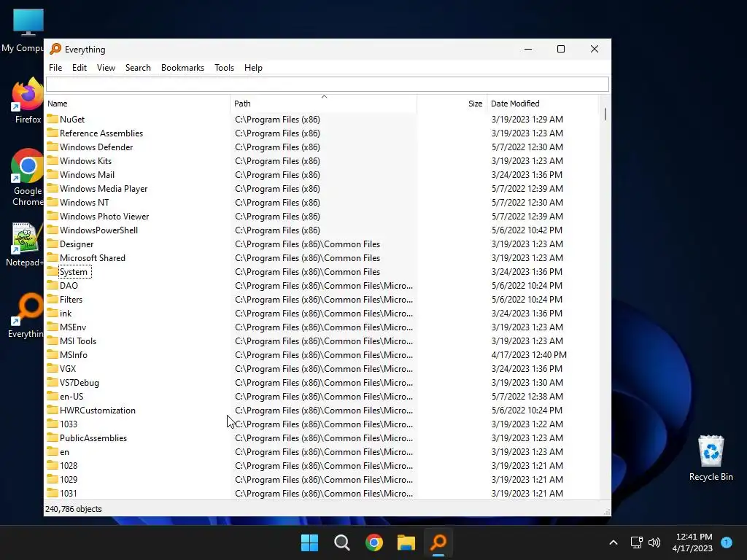Select the MSInfo folder icon
This screenshot has height=560, width=747.
click(53, 354)
